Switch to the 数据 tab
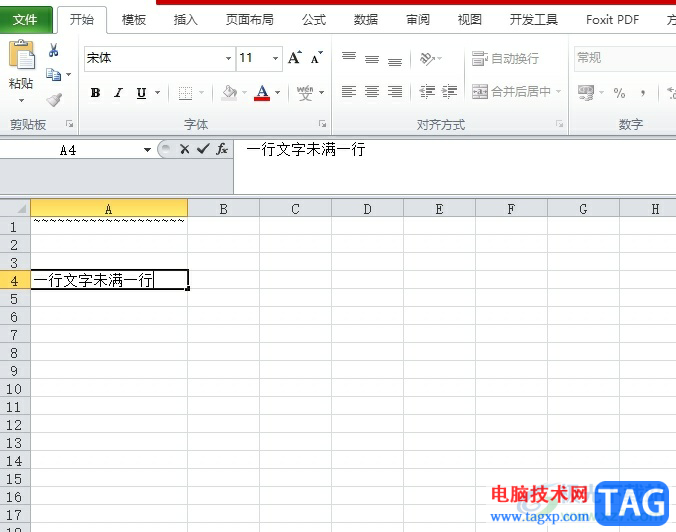676x532 pixels. [x=366, y=20]
